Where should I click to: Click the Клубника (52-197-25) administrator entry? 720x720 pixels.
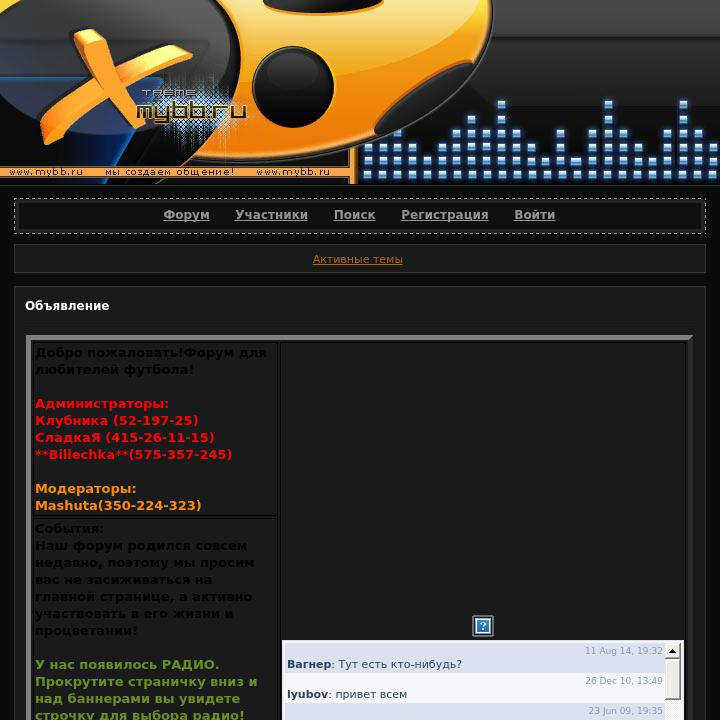pyautogui.click(x=117, y=421)
